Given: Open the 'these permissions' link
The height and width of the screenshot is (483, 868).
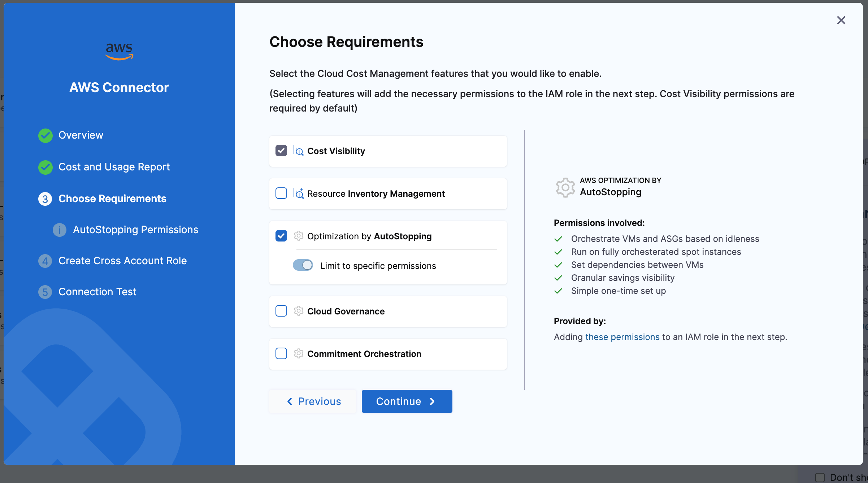Looking at the screenshot, I should pos(622,337).
